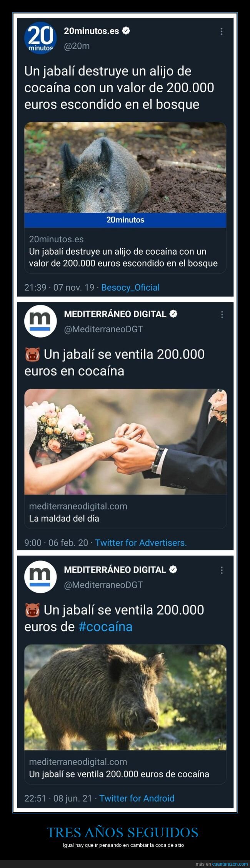Click the @20m handle
This screenshot has width=250, height=868.
tap(77, 46)
